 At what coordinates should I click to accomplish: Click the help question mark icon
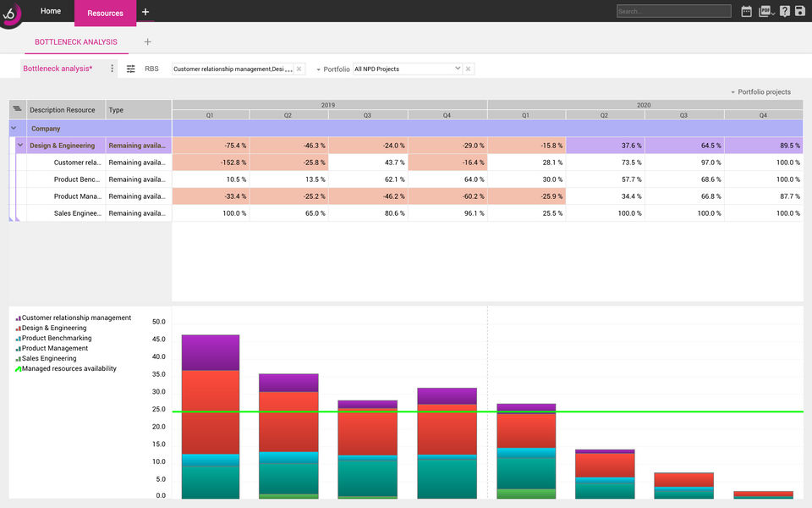(x=785, y=11)
